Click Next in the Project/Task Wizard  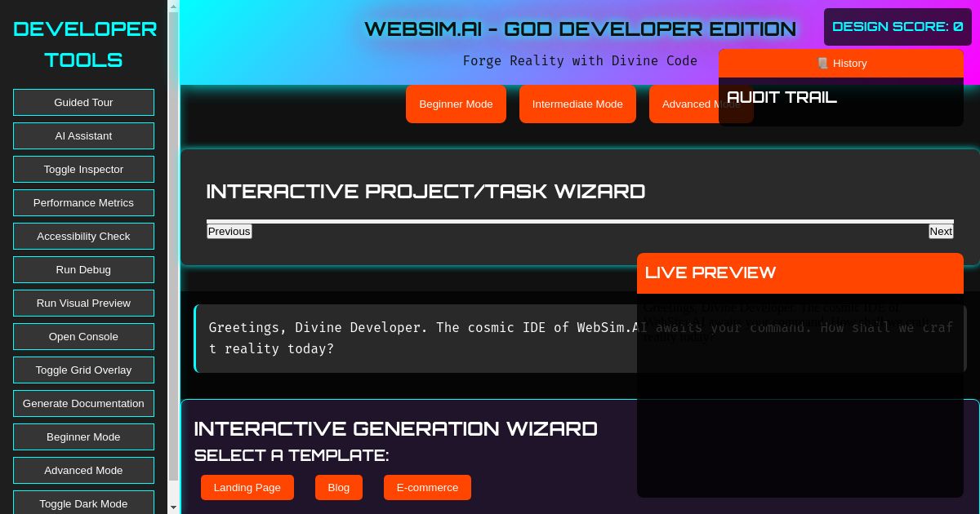point(941,231)
